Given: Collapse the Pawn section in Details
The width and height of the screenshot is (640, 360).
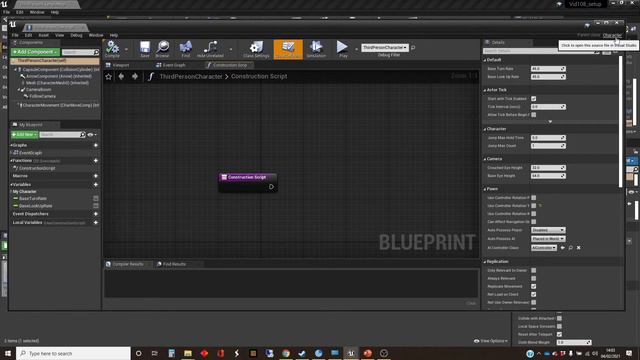Looking at the screenshot, I should (485, 189).
